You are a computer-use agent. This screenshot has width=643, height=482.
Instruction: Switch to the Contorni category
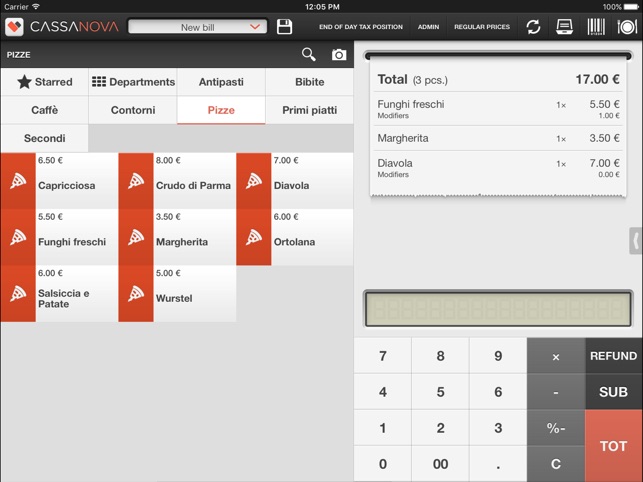coord(133,110)
